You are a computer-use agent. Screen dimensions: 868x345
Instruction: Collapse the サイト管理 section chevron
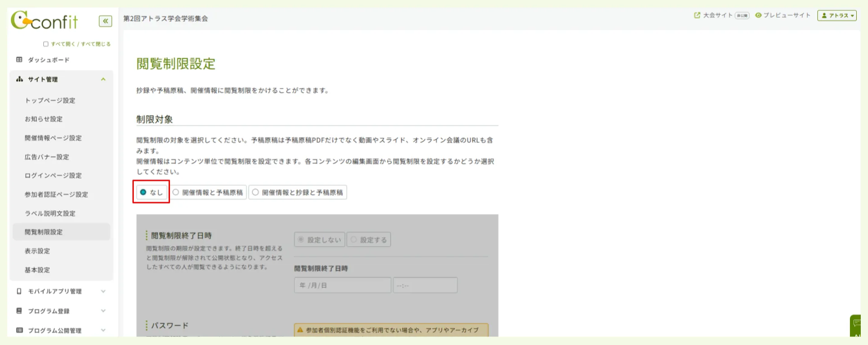pyautogui.click(x=103, y=79)
